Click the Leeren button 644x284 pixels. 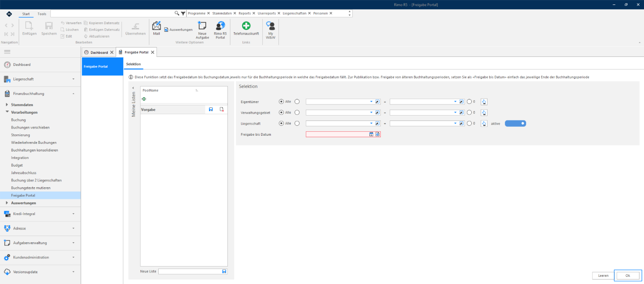click(x=603, y=275)
